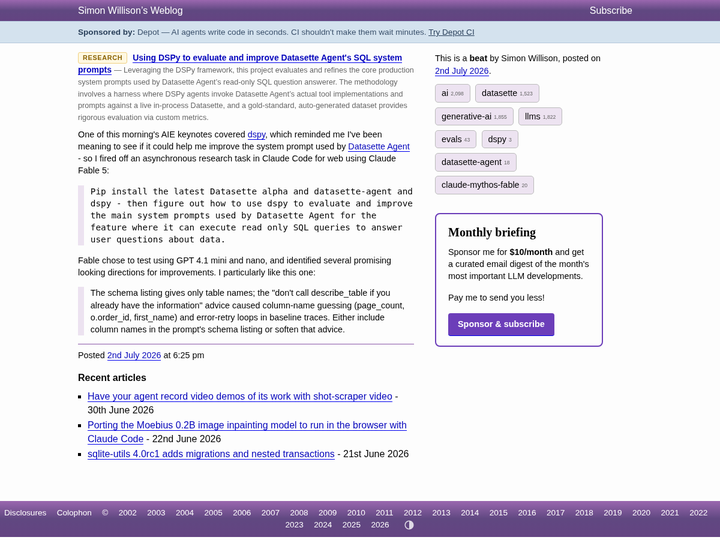Click the Recent articles heading
720x540 pixels.
point(112,378)
